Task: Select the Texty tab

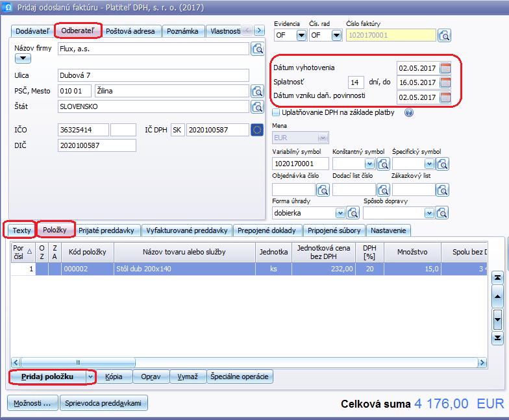Action: pos(21,230)
